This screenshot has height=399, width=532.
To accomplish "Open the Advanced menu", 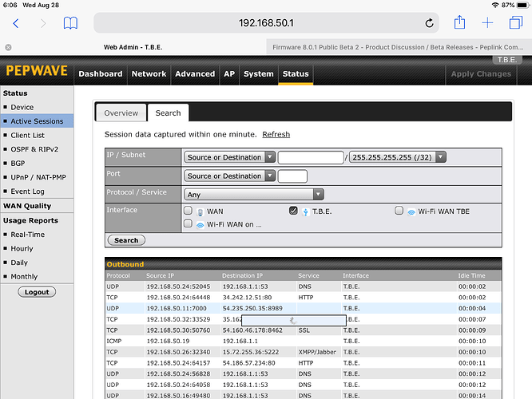I will [194, 74].
